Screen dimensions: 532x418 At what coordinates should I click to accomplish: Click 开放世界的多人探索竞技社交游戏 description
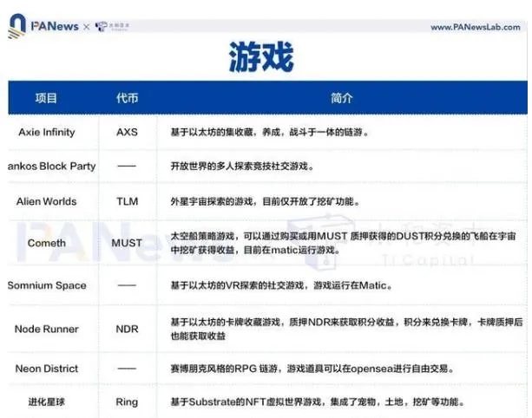coord(242,167)
